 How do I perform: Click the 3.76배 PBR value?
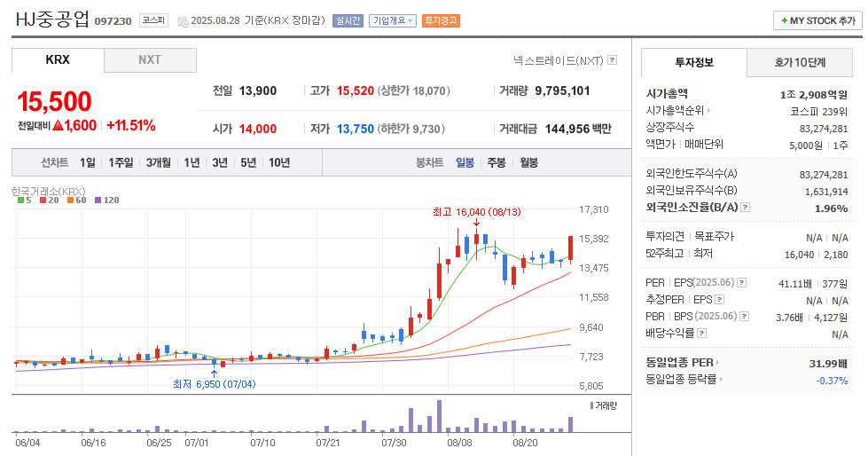(789, 318)
